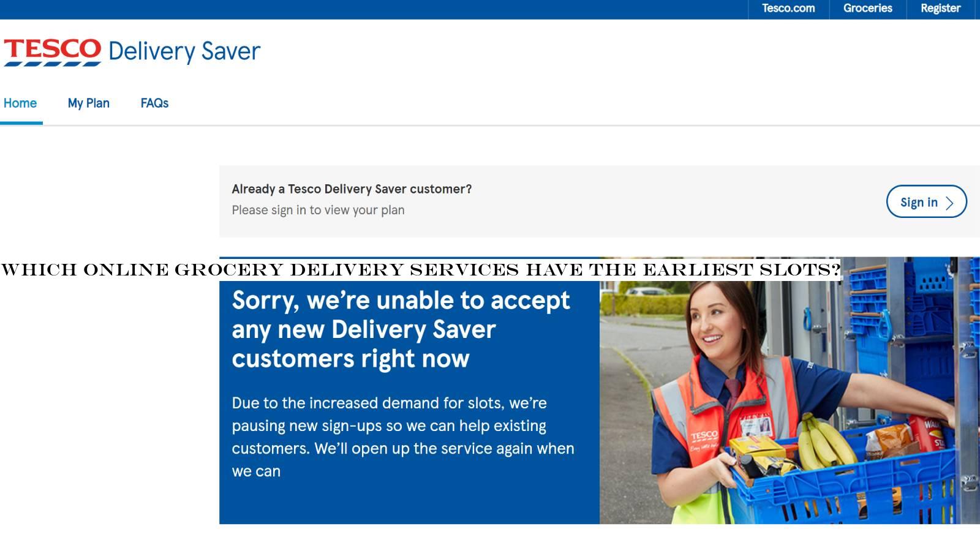Switch to the My Plan tab
This screenshot has width=980, height=551.
click(89, 103)
